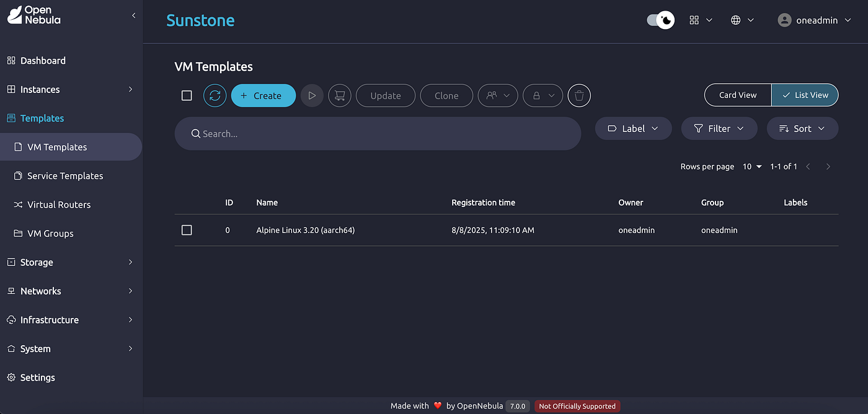Collapse the sidebar with the chevron
The height and width of the screenshot is (414, 868).
pos(133,15)
